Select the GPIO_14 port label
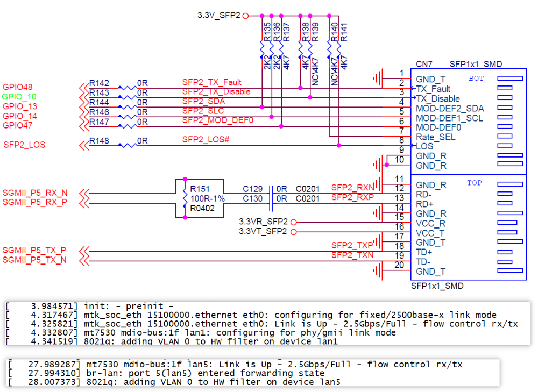 pyautogui.click(x=19, y=116)
